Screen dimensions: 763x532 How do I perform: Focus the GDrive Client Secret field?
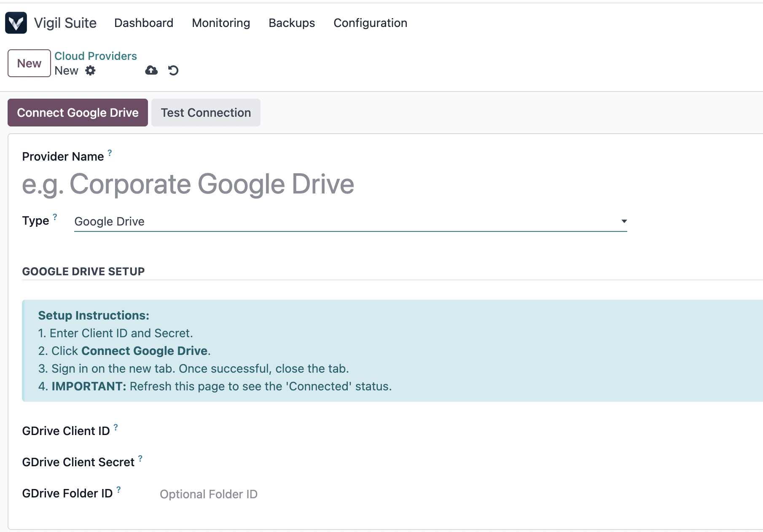coord(461,462)
